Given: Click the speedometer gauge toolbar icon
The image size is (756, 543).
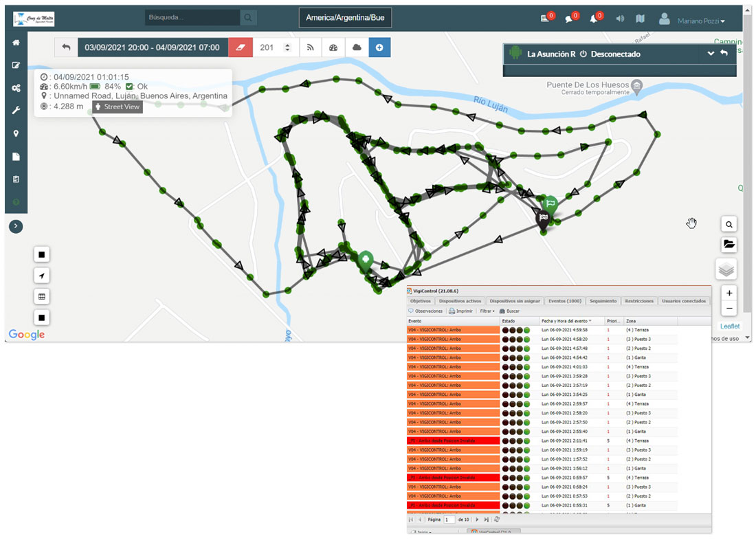Looking at the screenshot, I should 333,47.
